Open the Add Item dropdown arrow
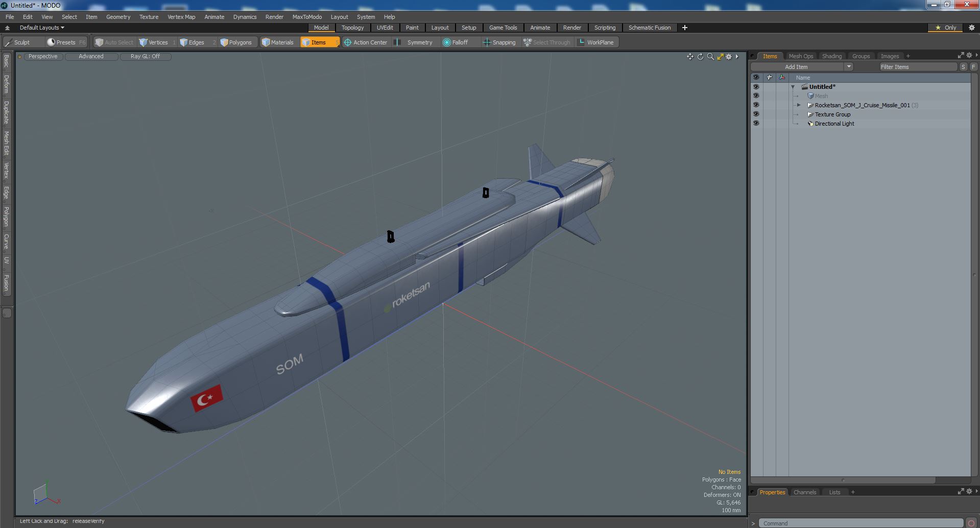Image resolution: width=980 pixels, height=528 pixels. tap(849, 66)
